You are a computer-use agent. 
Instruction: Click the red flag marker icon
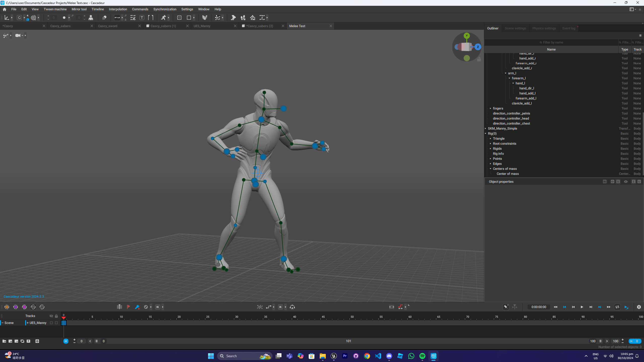coord(128,307)
